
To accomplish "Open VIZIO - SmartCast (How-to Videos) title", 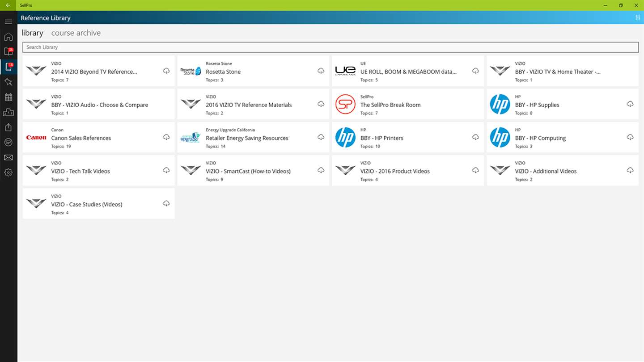I will [248, 171].
